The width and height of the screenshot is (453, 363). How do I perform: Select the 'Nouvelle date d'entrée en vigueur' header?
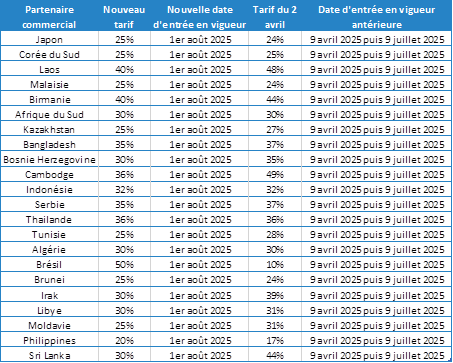pyautogui.click(x=199, y=17)
